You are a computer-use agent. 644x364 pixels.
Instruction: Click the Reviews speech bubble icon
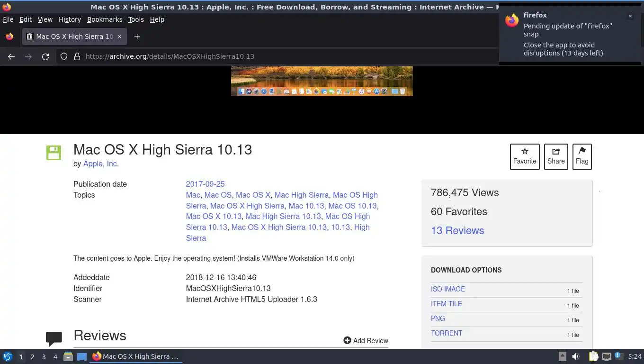pyautogui.click(x=54, y=338)
